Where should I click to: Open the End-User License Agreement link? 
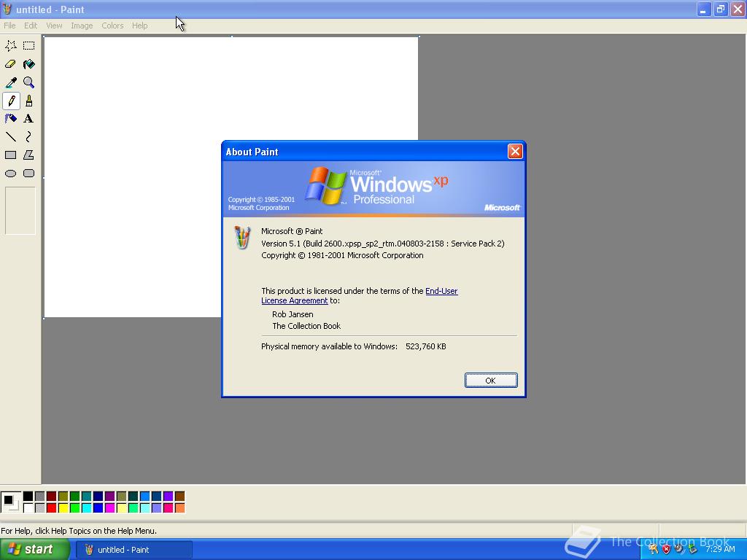(359, 296)
